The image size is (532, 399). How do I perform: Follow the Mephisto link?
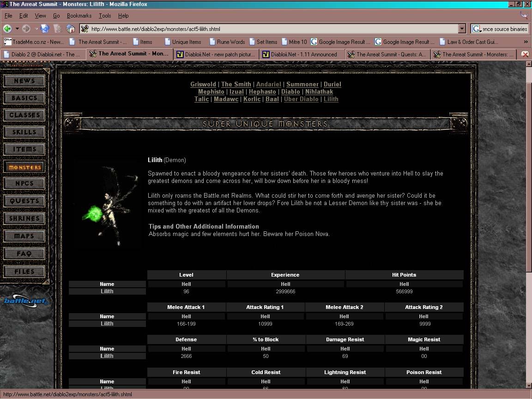tap(211, 91)
